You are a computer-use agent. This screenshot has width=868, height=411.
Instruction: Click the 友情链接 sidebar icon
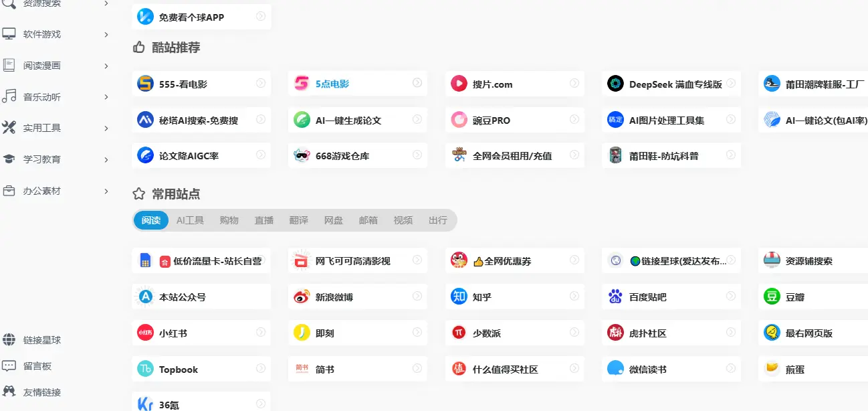click(x=9, y=392)
